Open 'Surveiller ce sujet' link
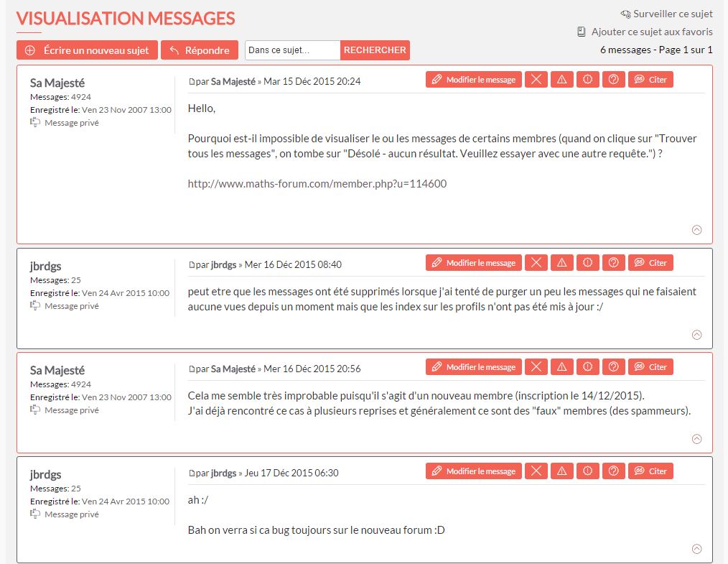Viewport: 728px width, 564px height. [666, 14]
